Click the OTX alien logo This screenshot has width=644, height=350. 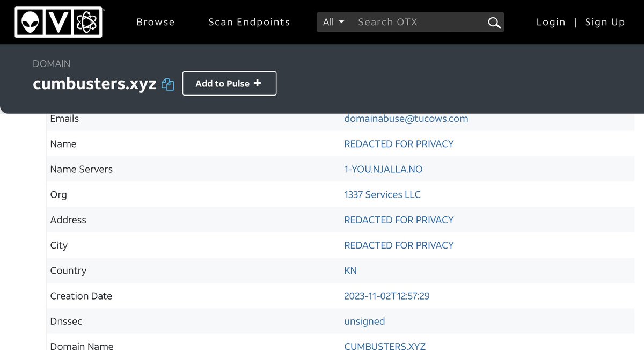58,22
